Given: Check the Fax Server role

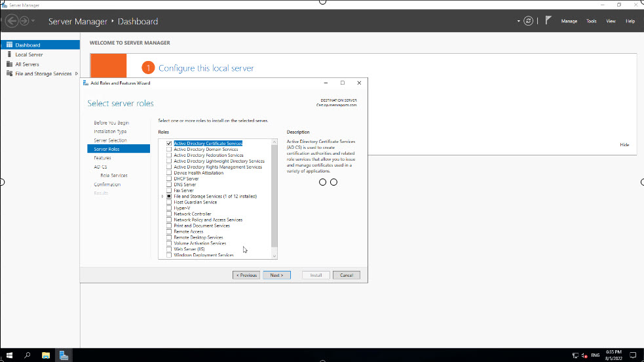Looking at the screenshot, I should tap(169, 190).
